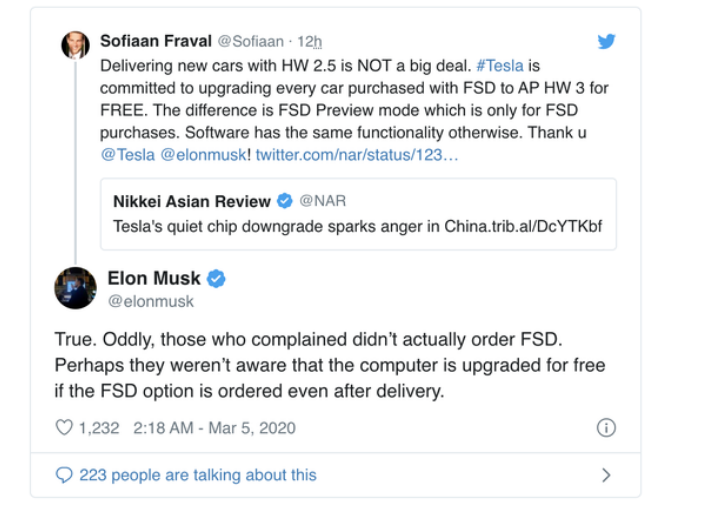The image size is (714, 510).
Task: Open the @elonmusk mention in Sofiaan's tweet
Action: [203, 155]
